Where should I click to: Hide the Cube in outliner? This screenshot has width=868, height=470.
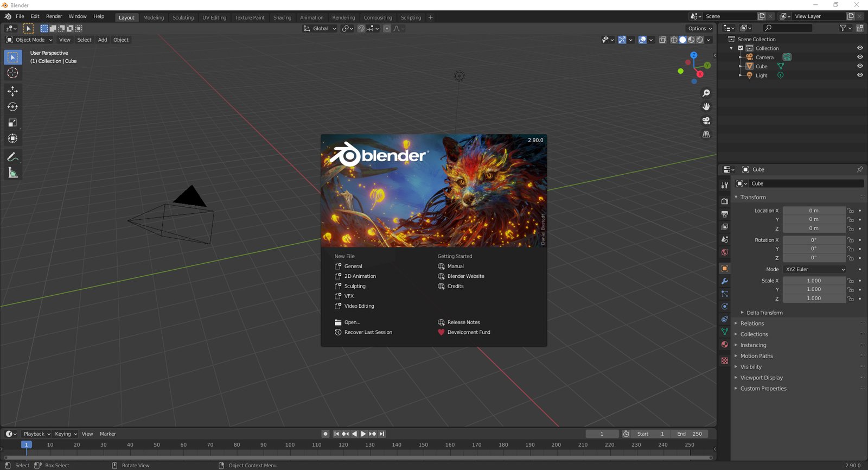[x=860, y=66]
